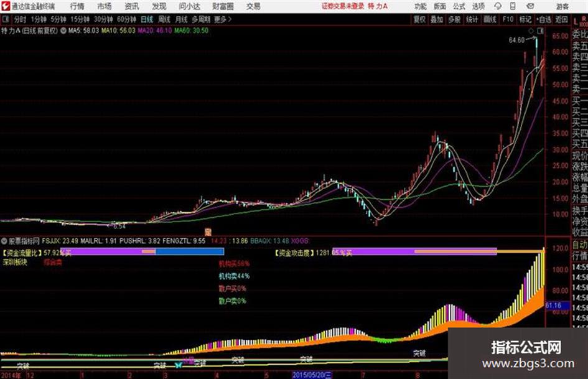
Task: Switch to 周线 weekly period
Action: tap(164, 19)
